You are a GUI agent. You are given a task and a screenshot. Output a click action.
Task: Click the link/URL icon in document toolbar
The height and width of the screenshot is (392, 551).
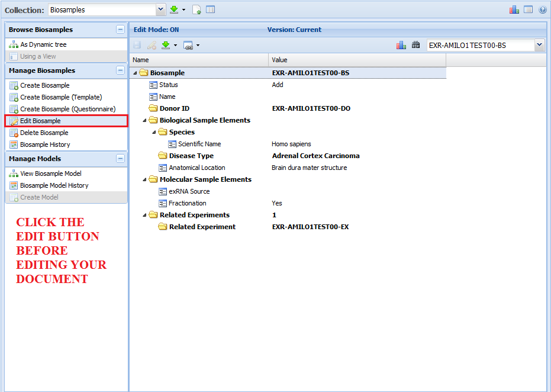[188, 45]
